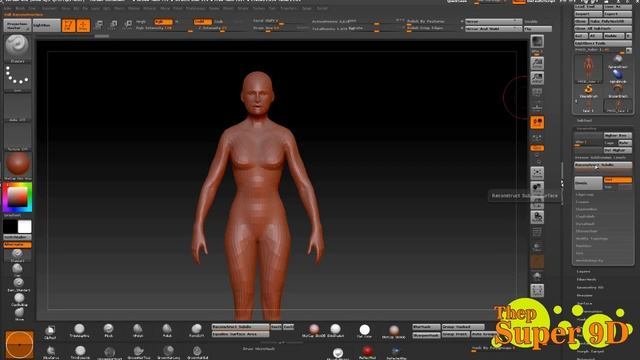The image size is (640, 360).
Task: Toggle the orange Alternate button
Action: coord(17,245)
